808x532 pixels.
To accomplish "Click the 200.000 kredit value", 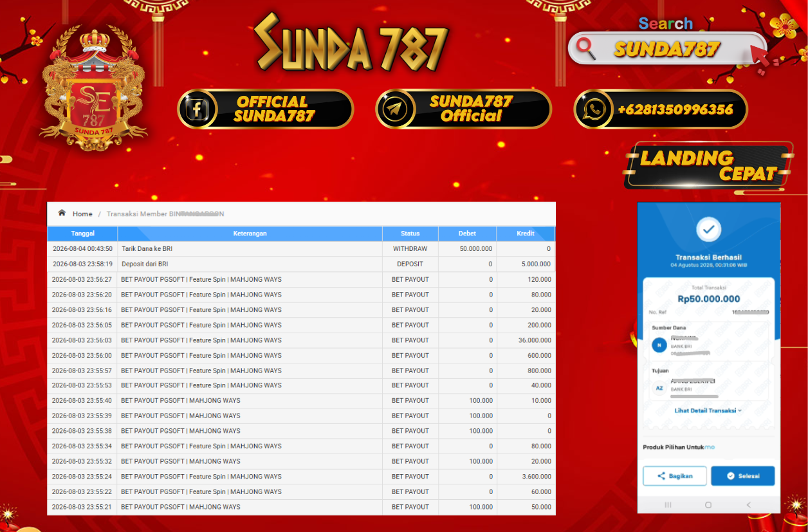I will coord(539,325).
